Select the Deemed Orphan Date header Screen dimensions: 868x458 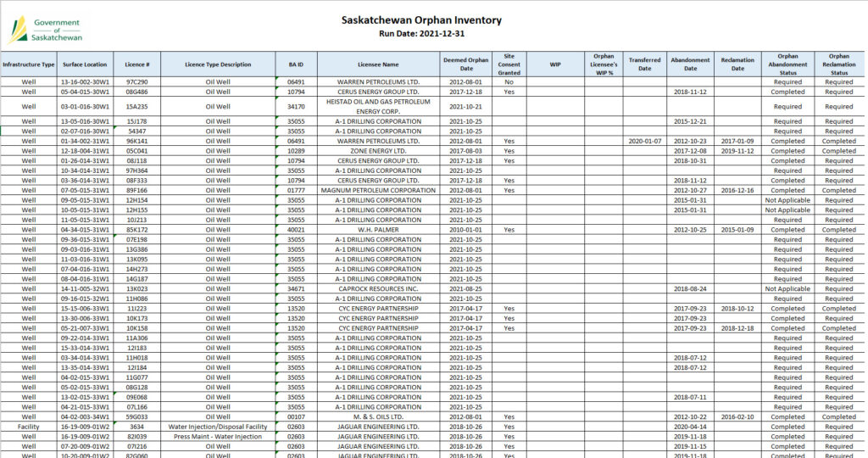465,64
